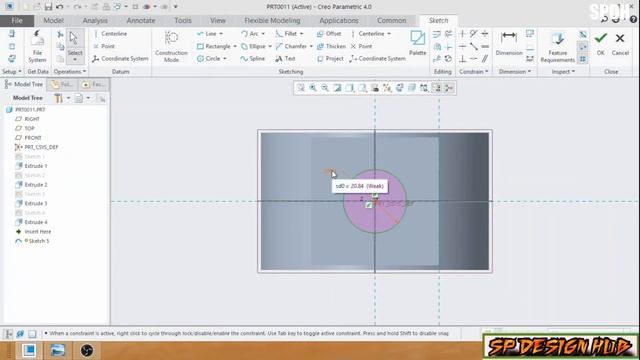Expand the Inspect group dropdown
The image size is (640, 360).
pos(563,71)
